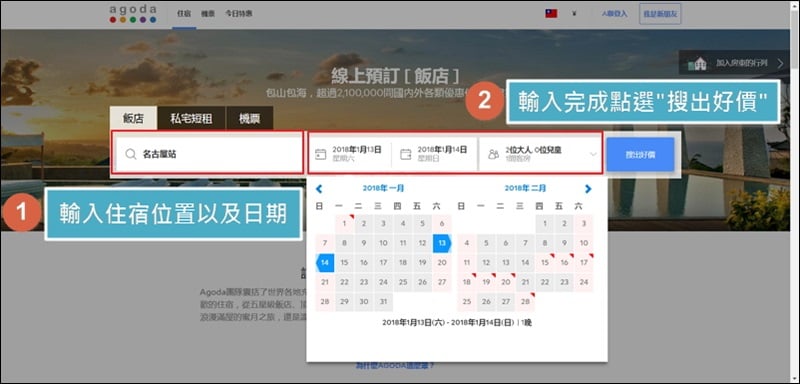
Task: Select January 13, highlighted check-in date
Action: [442, 243]
